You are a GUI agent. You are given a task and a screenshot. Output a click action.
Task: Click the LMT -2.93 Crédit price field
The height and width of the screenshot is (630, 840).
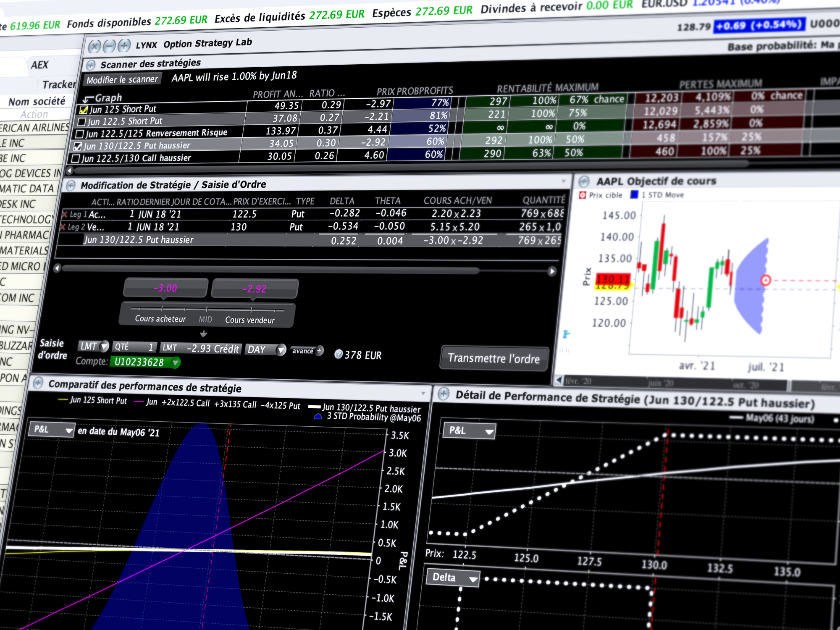tap(201, 349)
